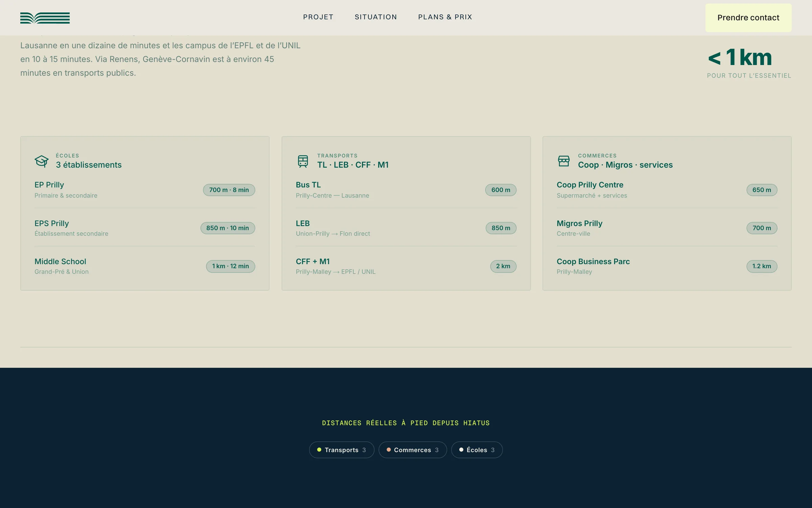Click the white dot in the Écoles chip

(x=461, y=450)
